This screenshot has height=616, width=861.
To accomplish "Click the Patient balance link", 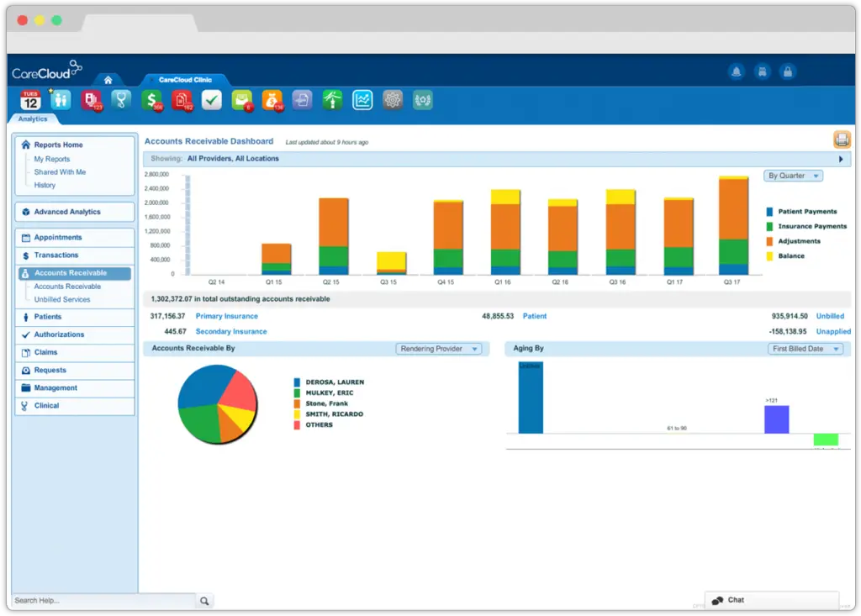I will (534, 316).
